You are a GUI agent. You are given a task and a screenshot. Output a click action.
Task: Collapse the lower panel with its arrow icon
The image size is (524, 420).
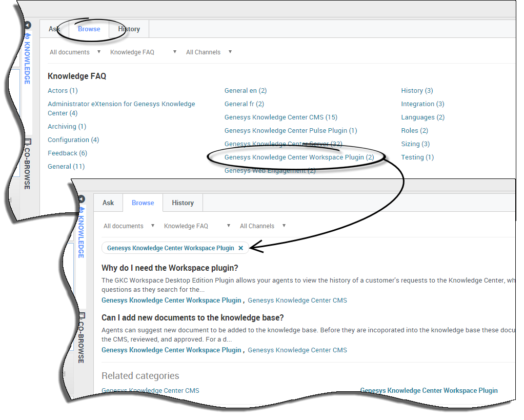click(x=82, y=199)
